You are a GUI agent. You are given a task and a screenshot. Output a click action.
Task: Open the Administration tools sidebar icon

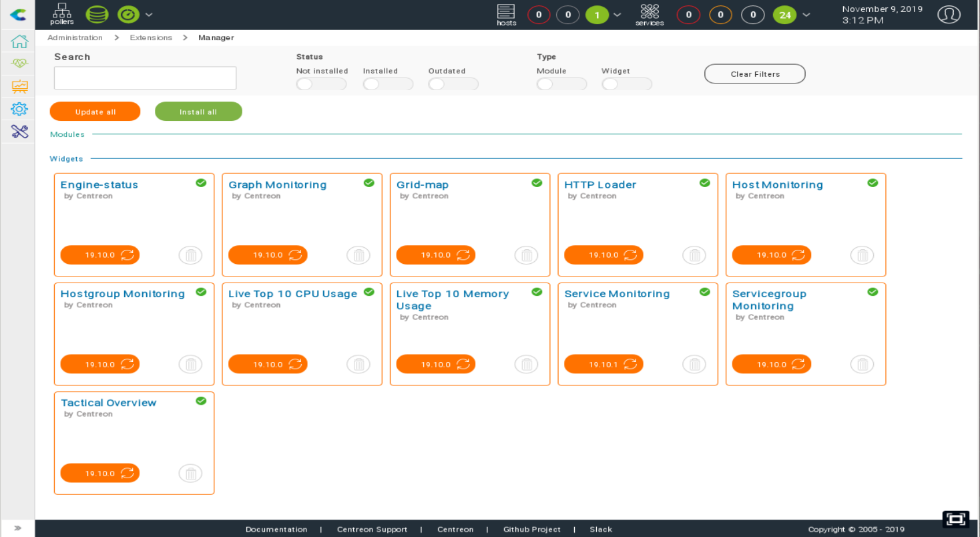tap(19, 132)
